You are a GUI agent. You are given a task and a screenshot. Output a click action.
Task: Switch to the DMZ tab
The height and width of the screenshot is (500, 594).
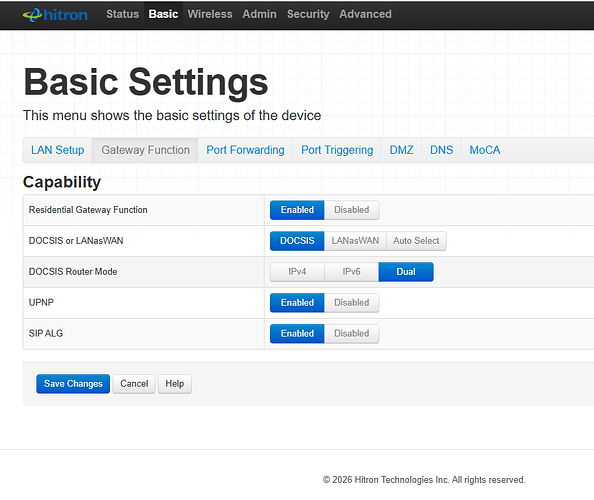point(402,150)
